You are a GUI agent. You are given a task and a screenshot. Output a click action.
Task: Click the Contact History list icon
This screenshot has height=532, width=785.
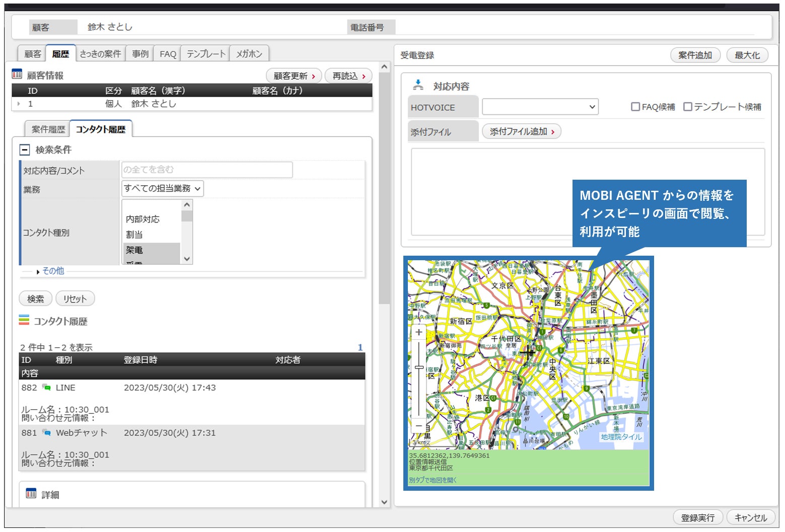tap(24, 320)
